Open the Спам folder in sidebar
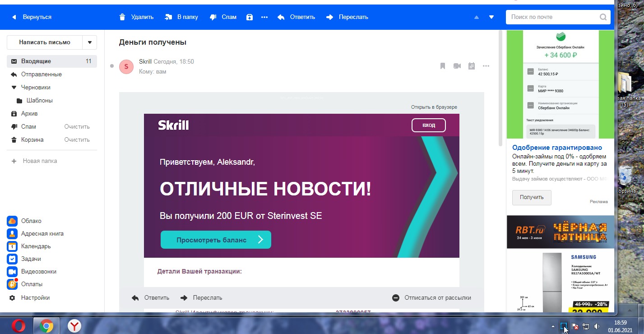This screenshot has width=644, height=334. (x=28, y=127)
